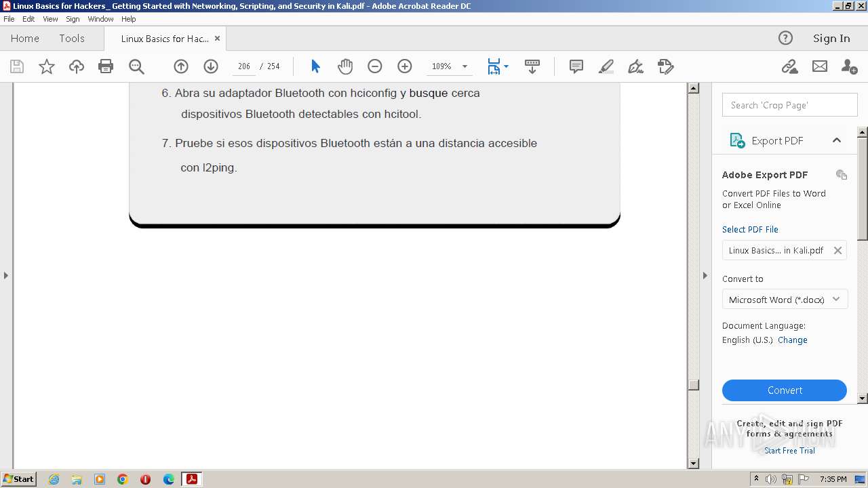868x488 pixels.
Task: Click the share with others person icon
Action: (x=849, y=66)
